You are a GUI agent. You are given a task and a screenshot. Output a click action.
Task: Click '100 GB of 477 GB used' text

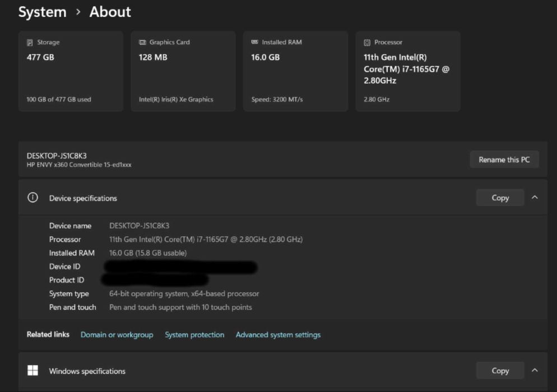(x=59, y=100)
